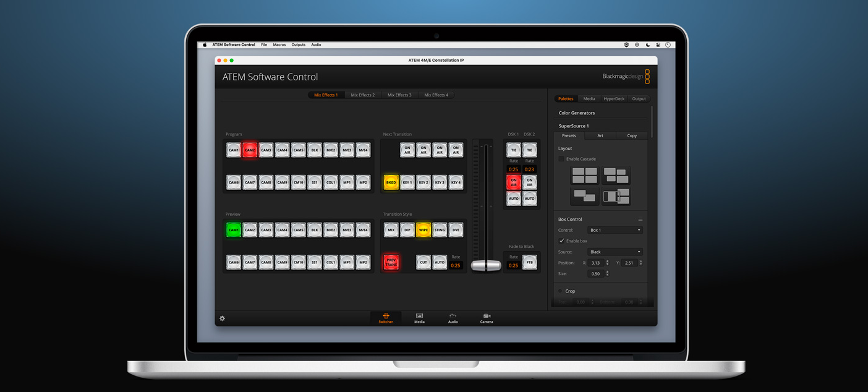Open the Media page from the bottom bar
The image size is (868, 392).
(x=419, y=318)
